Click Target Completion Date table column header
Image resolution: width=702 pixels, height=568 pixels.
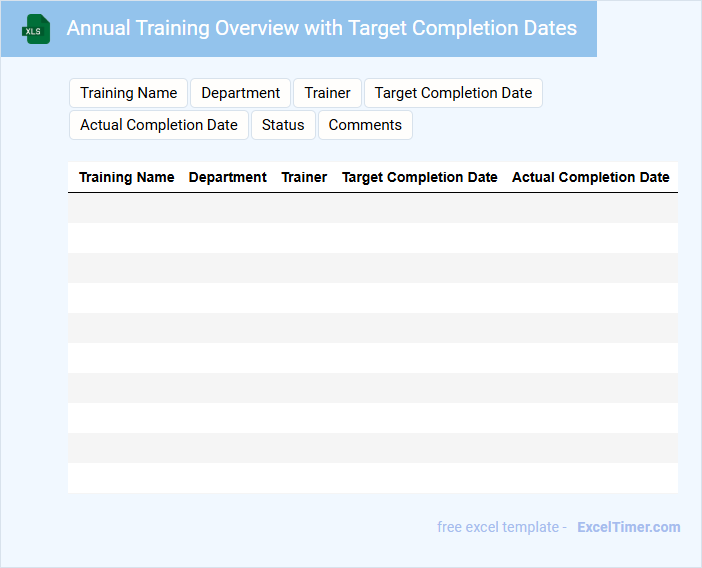[419, 177]
